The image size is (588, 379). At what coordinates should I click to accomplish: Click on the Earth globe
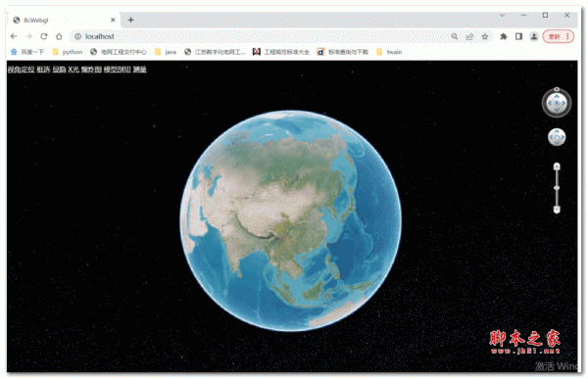pos(291,220)
